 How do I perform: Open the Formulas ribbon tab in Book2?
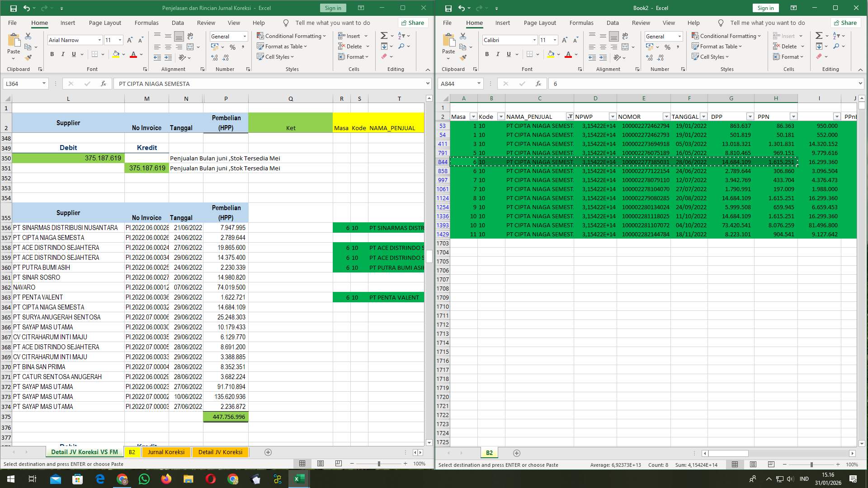582,23
